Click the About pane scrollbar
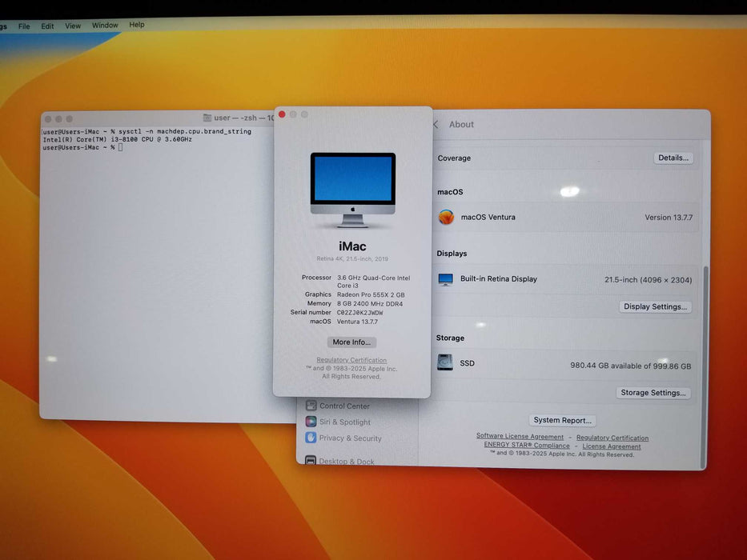Screen dimensions: 747x560 coord(705,366)
